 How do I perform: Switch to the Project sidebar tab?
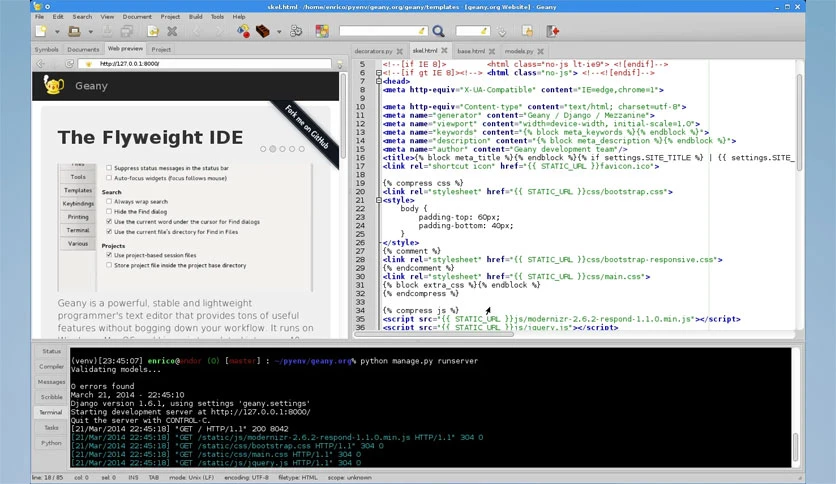161,50
